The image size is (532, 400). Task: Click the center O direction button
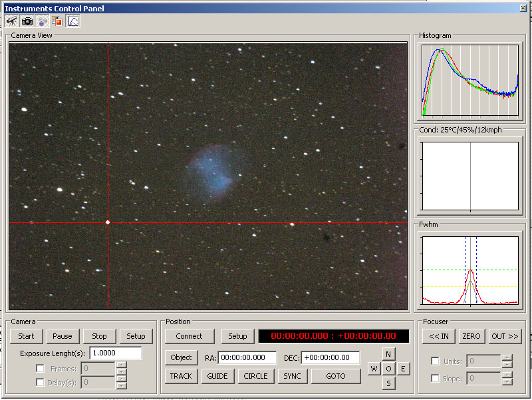388,369
